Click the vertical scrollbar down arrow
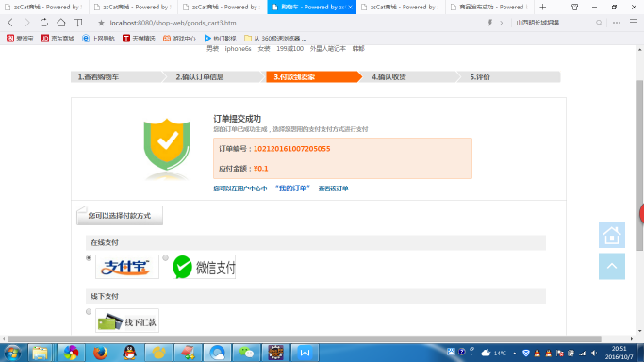 coord(640,331)
